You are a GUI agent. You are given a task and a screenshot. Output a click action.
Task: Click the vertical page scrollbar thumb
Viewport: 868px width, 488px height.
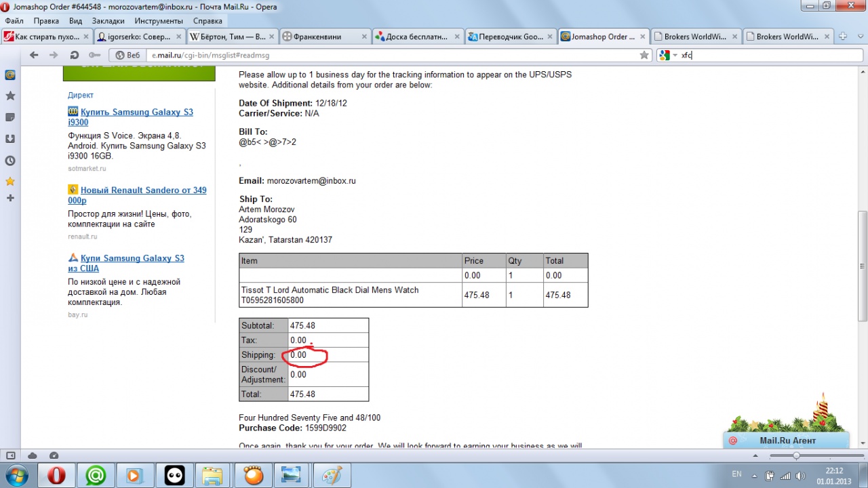863,266
